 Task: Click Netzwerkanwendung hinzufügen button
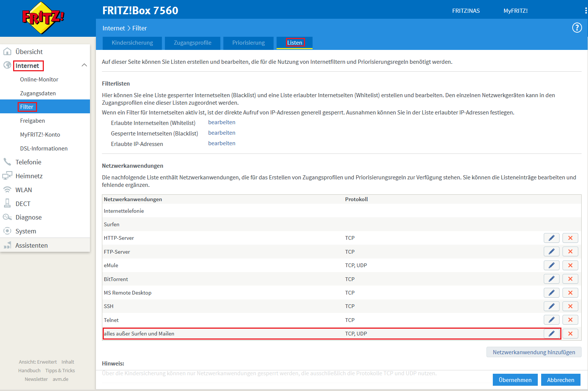pos(534,352)
